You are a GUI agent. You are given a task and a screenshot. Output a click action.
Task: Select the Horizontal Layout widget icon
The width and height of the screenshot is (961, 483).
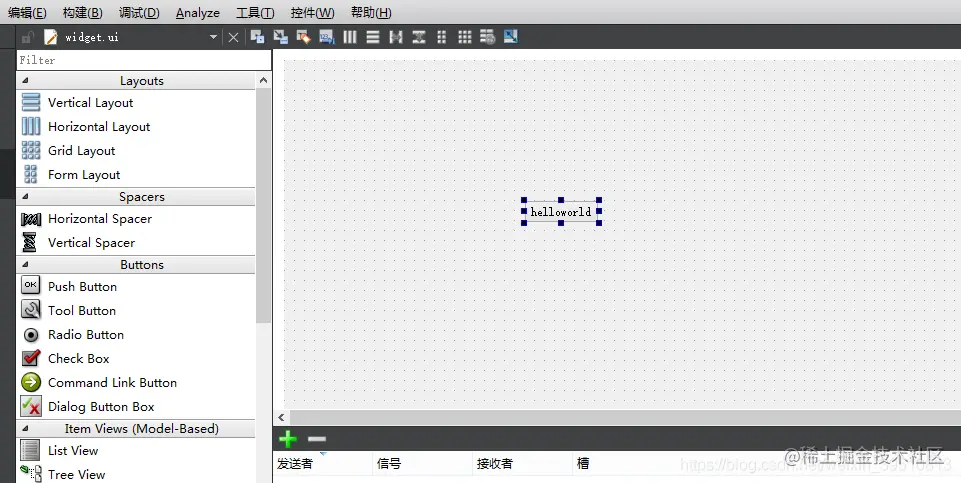pos(31,126)
